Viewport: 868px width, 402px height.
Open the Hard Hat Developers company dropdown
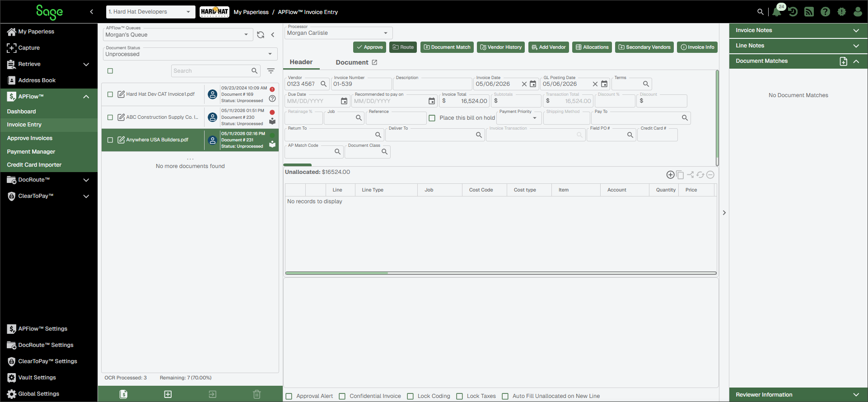[151, 12]
